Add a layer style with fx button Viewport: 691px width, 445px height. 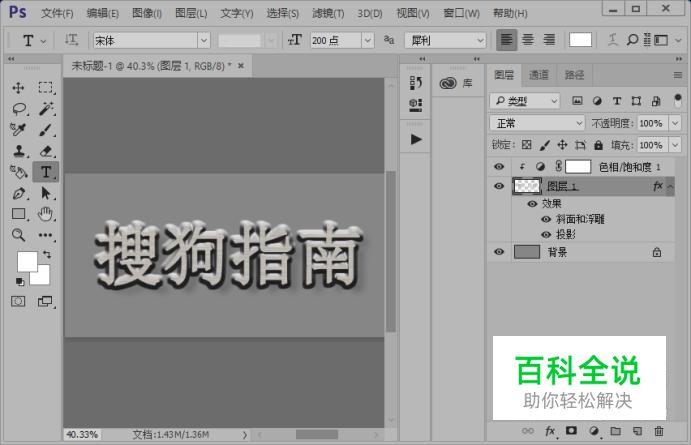click(550, 431)
